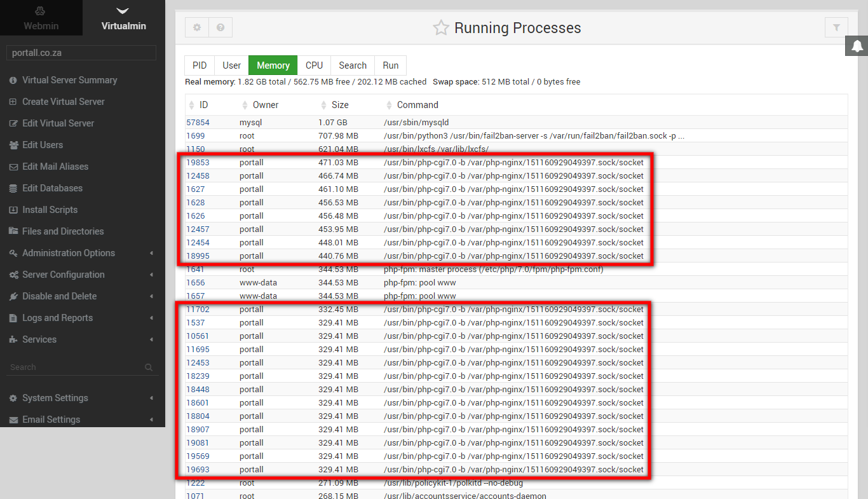This screenshot has width=868, height=499.
Task: Open process ID 1222 polkitd
Action: (195, 482)
